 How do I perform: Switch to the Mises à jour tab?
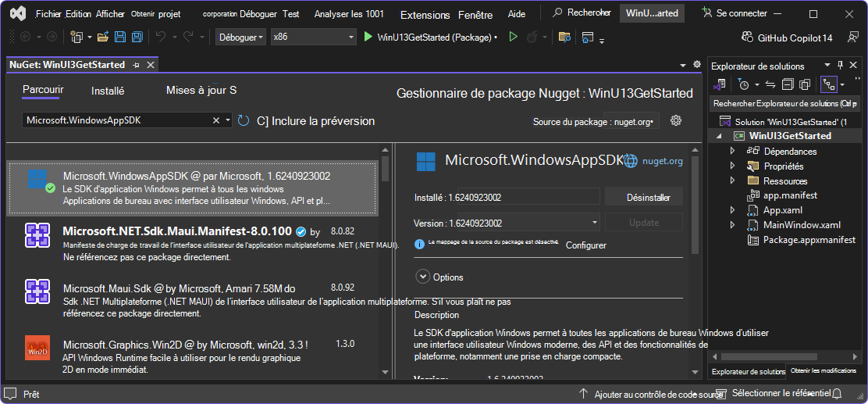[x=201, y=91]
